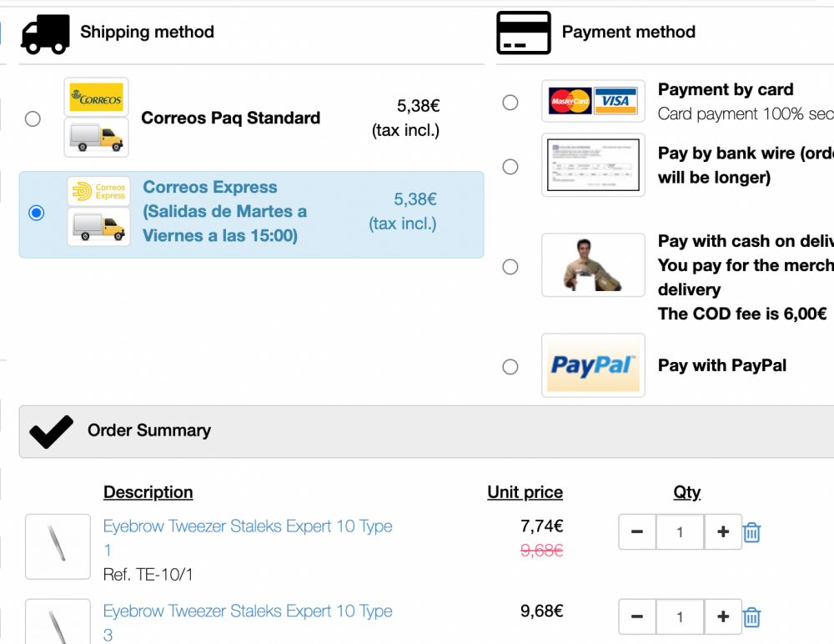Image resolution: width=834 pixels, height=644 pixels.
Task: Open Eyebrow Tweezer Staleks Expert 10 Type 1 link
Action: coord(247,526)
